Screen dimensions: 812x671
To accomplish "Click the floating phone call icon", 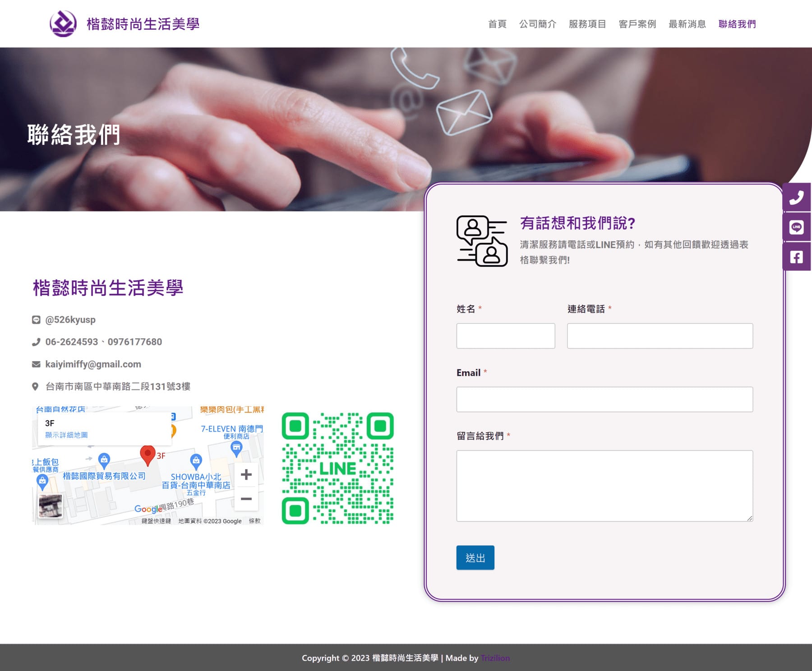I will [797, 198].
